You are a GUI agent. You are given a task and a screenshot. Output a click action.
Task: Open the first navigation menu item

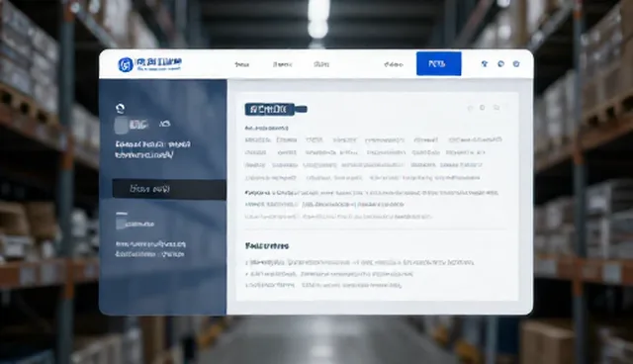tap(241, 64)
